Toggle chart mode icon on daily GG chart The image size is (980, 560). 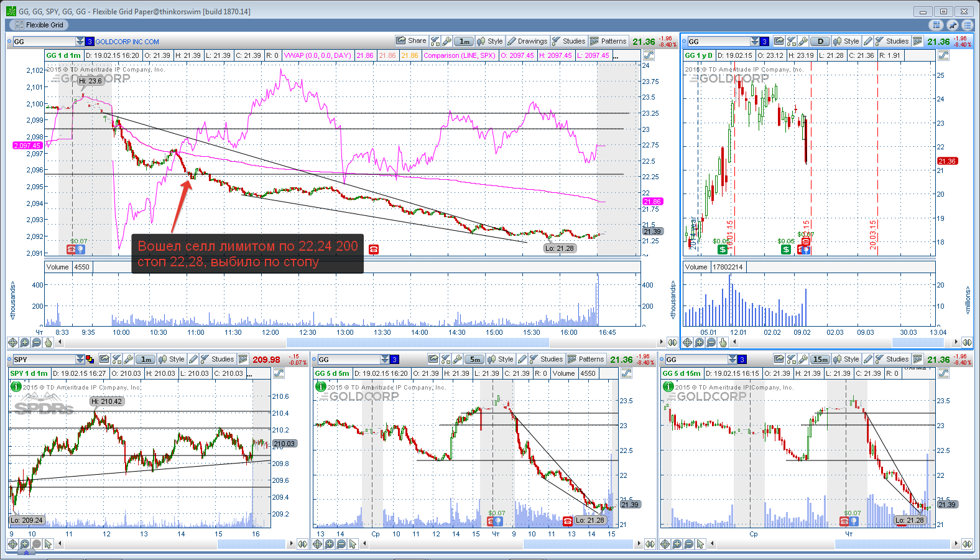[943, 55]
